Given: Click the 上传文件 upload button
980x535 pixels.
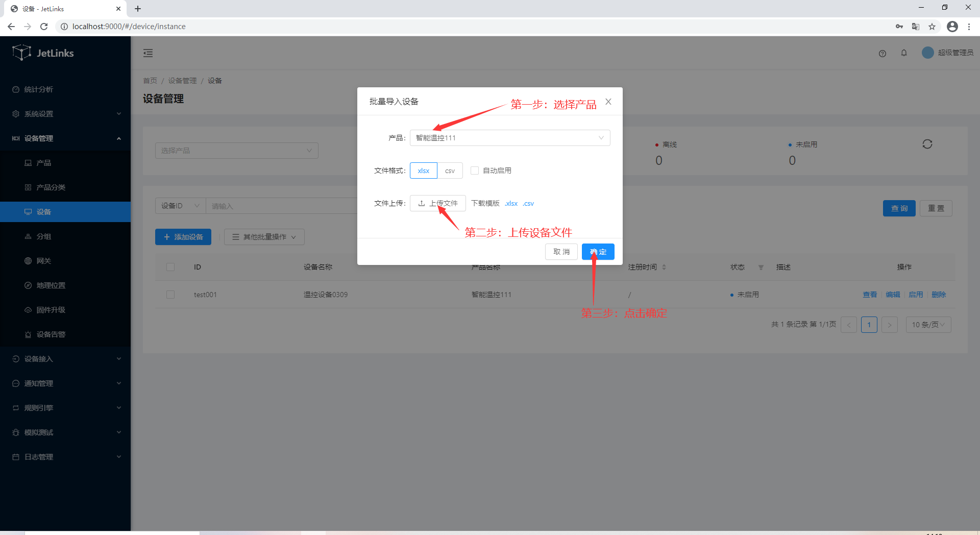Looking at the screenshot, I should [437, 203].
